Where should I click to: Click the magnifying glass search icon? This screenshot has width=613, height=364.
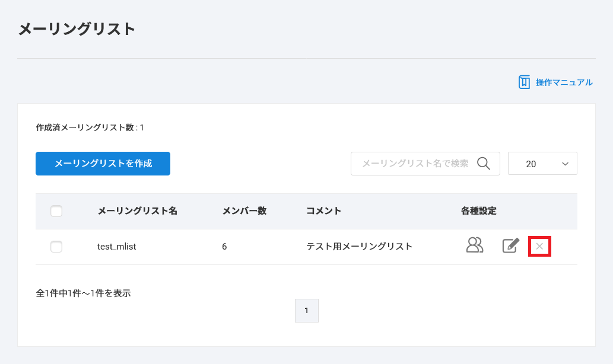(x=484, y=164)
